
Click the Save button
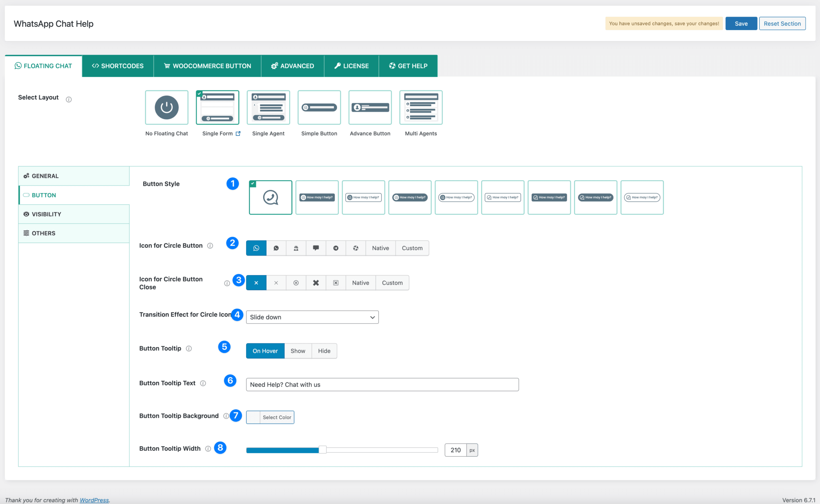pos(741,24)
